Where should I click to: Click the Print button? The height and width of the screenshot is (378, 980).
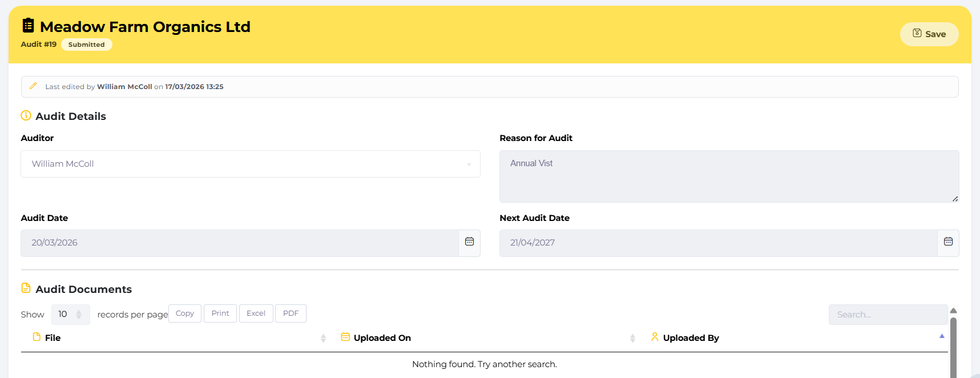point(220,313)
